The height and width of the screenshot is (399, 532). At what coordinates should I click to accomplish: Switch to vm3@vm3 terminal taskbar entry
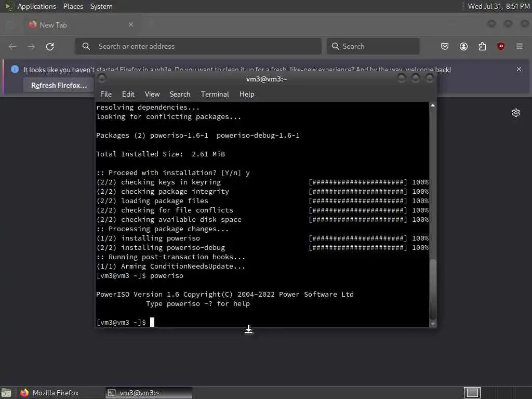(x=149, y=393)
